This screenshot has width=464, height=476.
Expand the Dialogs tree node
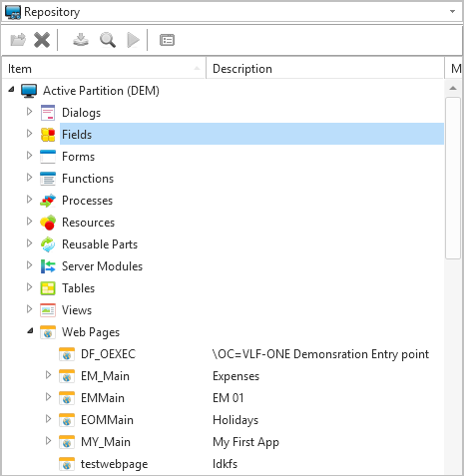pos(29,112)
